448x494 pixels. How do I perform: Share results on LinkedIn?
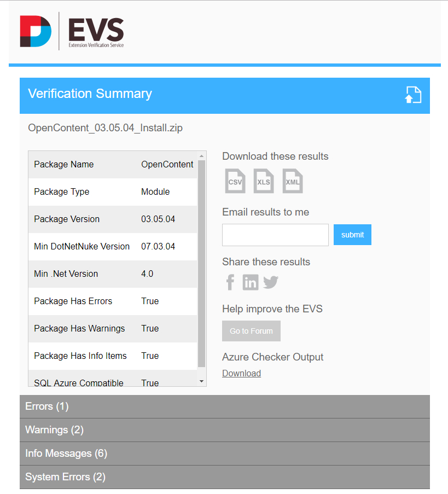point(251,282)
